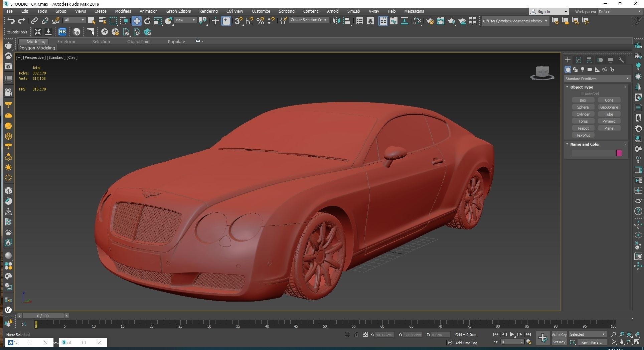
Task: Switch to the Freeform ribbon tab
Action: [66, 41]
